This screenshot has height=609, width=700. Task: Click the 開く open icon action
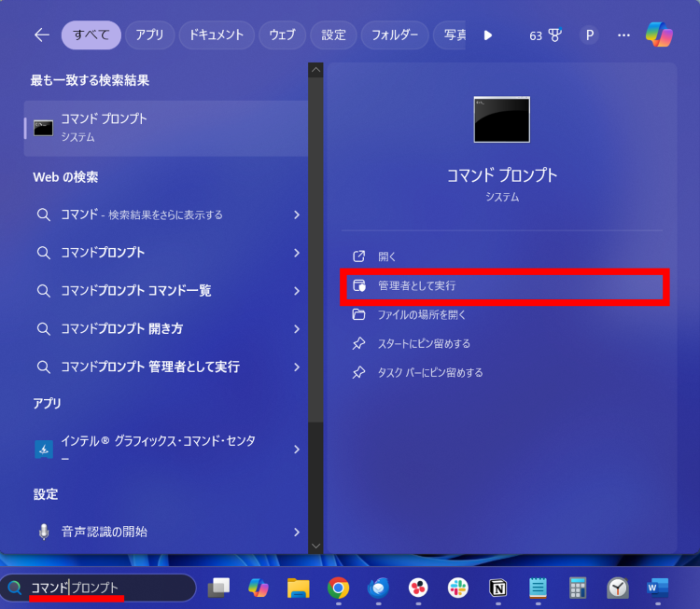click(359, 256)
